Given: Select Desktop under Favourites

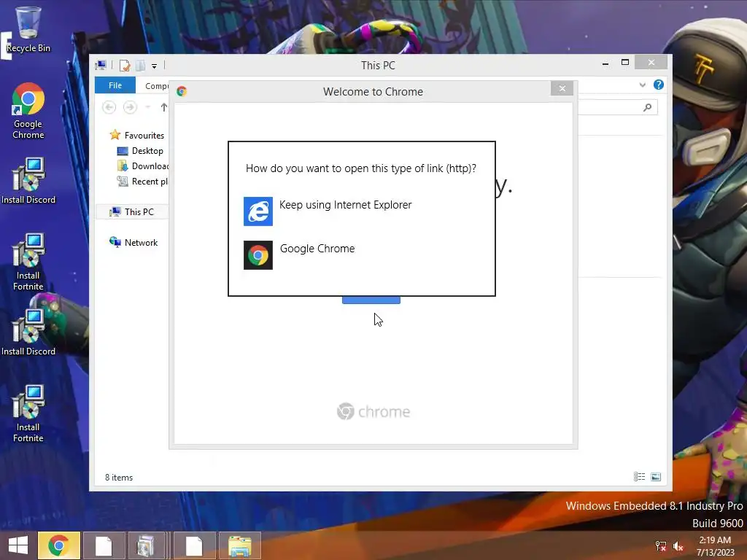Looking at the screenshot, I should [x=140, y=151].
